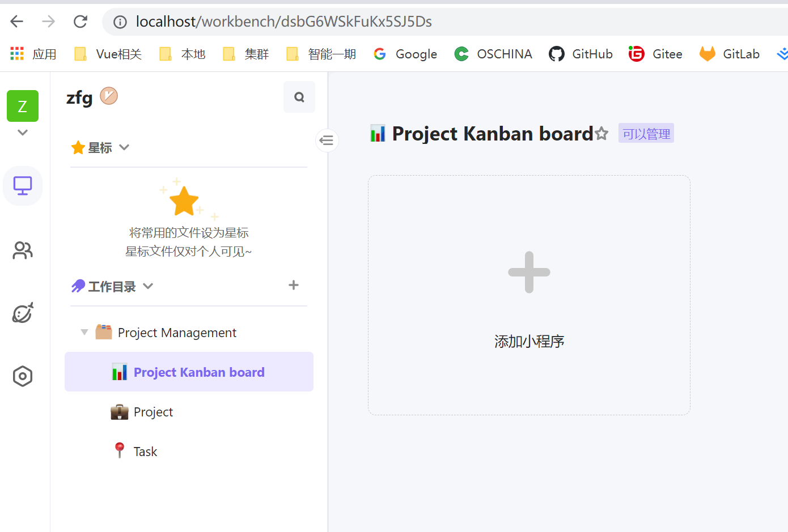Collapse the Project Management folder triangle
Image resolution: width=788 pixels, height=532 pixels.
tap(84, 333)
